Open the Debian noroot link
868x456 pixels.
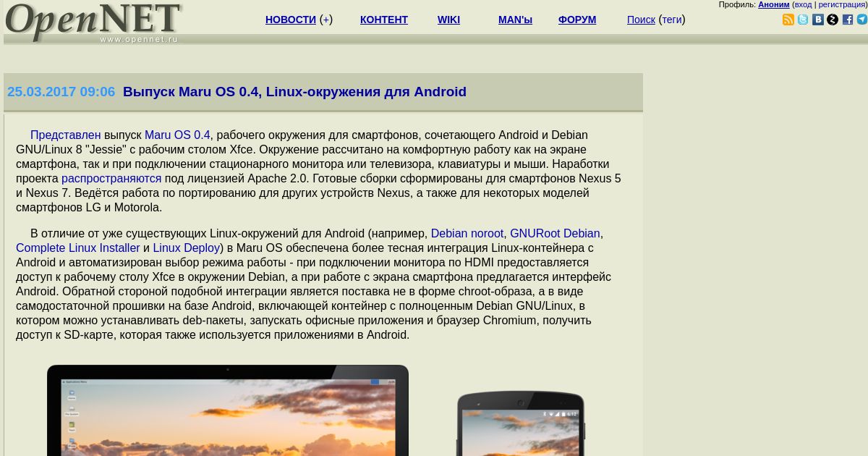[467, 233]
